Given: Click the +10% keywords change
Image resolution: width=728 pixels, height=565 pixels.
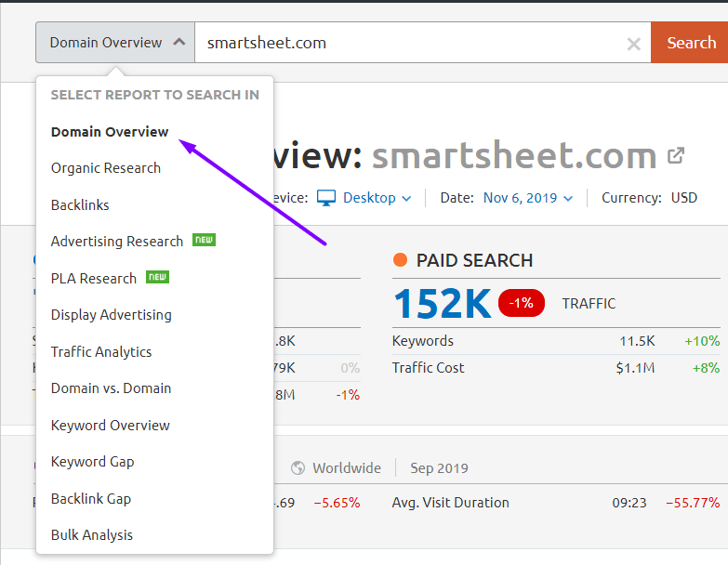Looking at the screenshot, I should coord(702,341).
